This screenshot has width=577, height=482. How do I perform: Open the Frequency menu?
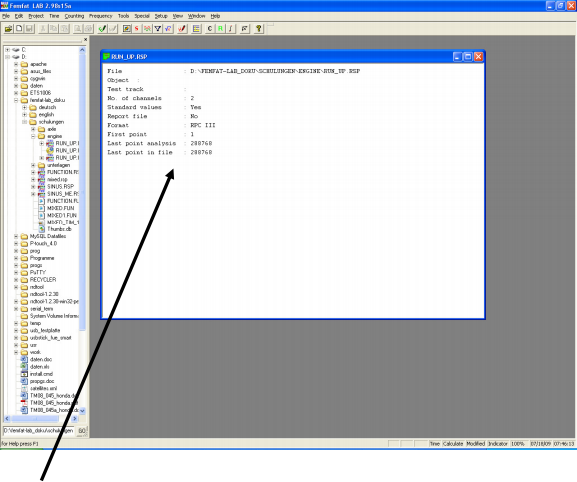pos(100,16)
